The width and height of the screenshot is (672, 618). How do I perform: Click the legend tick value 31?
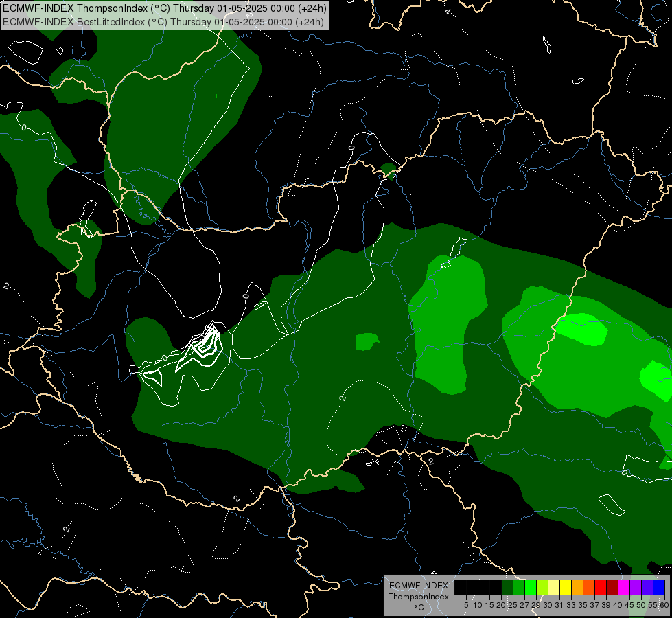[559, 605]
